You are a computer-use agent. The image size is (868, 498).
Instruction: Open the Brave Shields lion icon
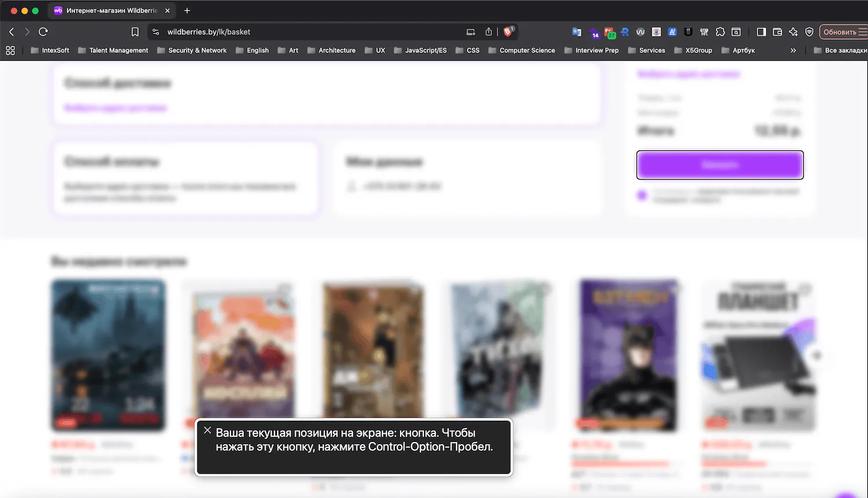(x=507, y=32)
